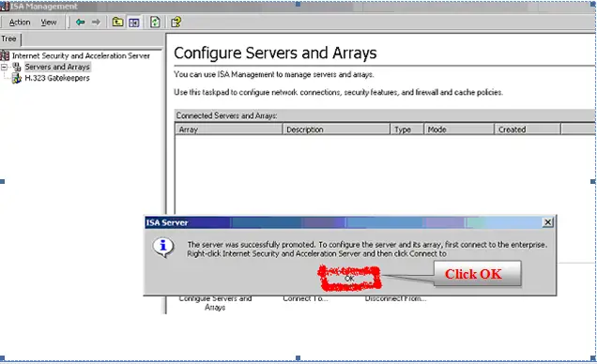This screenshot has width=597, height=364.
Task: Sort by the Description column header
Action: (x=336, y=129)
